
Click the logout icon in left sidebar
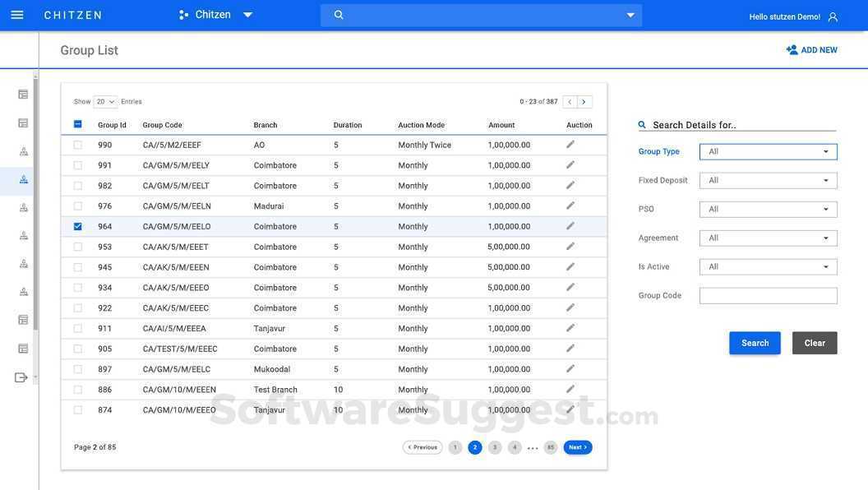21,377
